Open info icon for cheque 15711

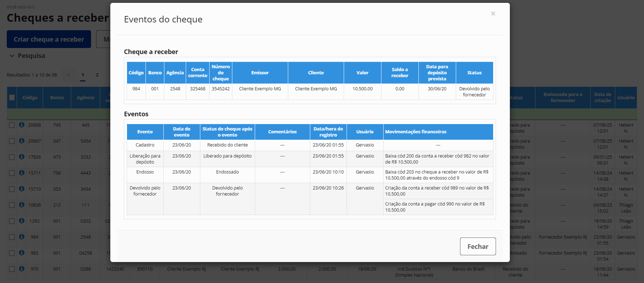pyautogui.click(x=22, y=173)
